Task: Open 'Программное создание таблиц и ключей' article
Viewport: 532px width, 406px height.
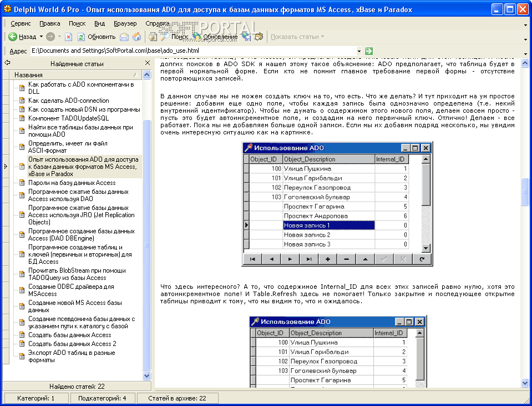Action: click(x=80, y=254)
